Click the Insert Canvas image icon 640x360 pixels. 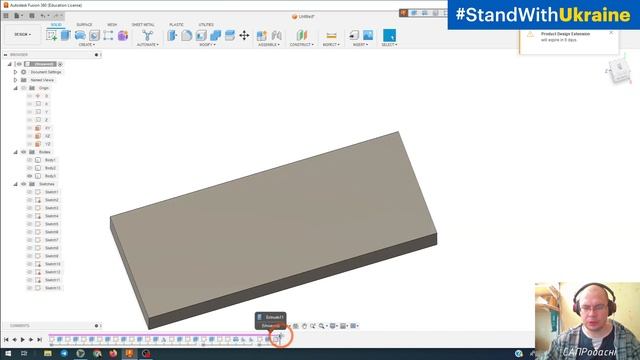[368, 36]
